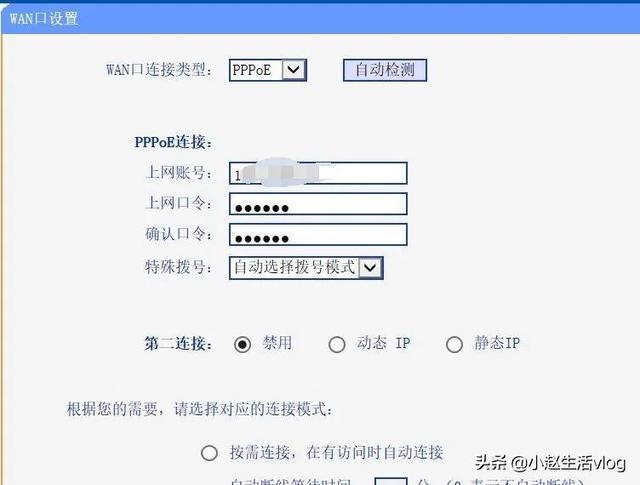640x485 pixels.
Task: Select the 动态 IP radio button
Action: 337,345
